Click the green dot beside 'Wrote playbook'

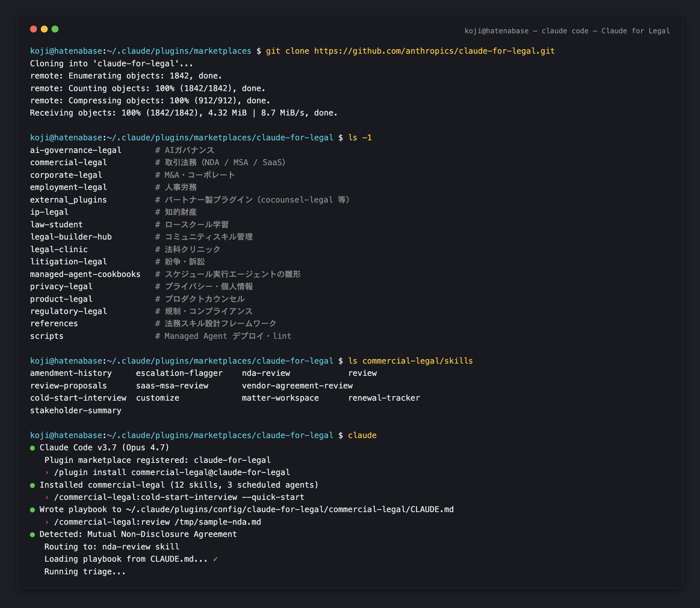point(32,510)
